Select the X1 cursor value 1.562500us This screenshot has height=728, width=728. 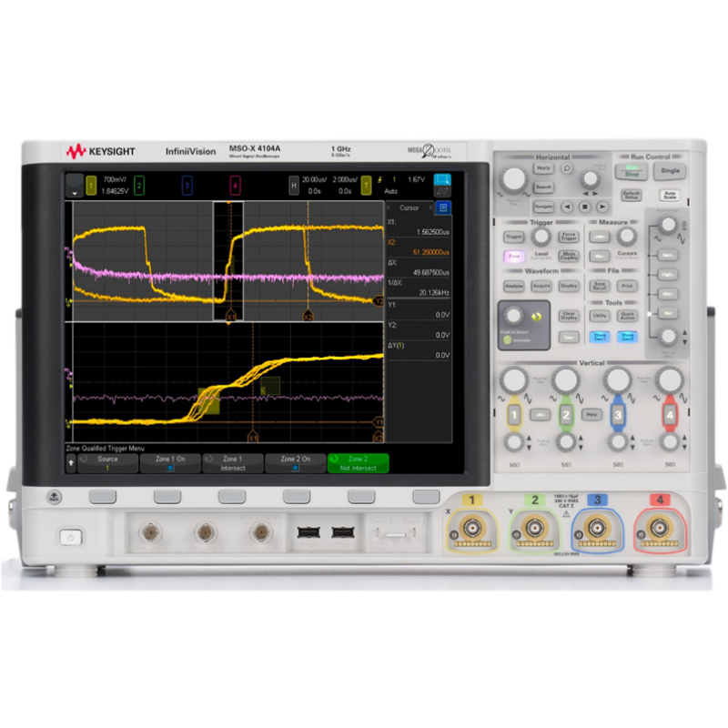click(433, 232)
